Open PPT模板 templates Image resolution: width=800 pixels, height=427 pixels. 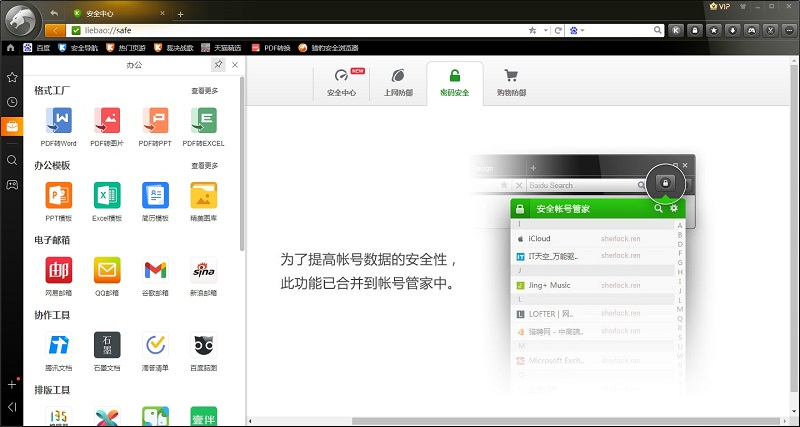coord(58,202)
